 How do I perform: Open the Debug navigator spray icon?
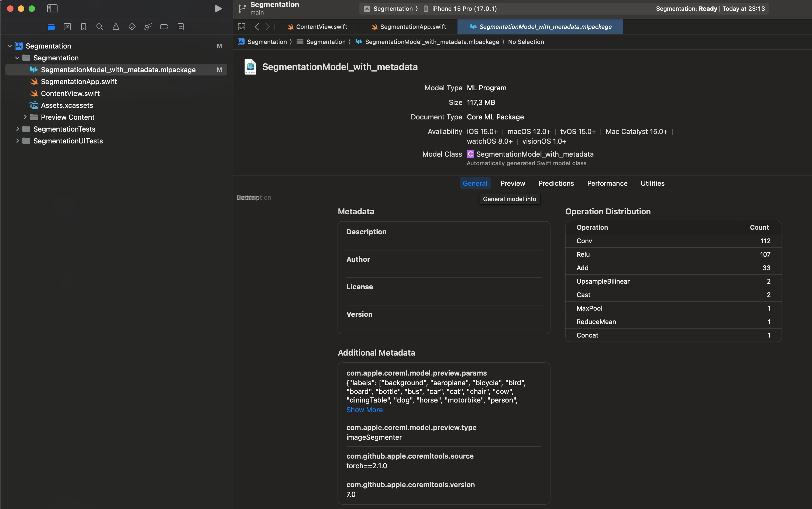tap(148, 27)
